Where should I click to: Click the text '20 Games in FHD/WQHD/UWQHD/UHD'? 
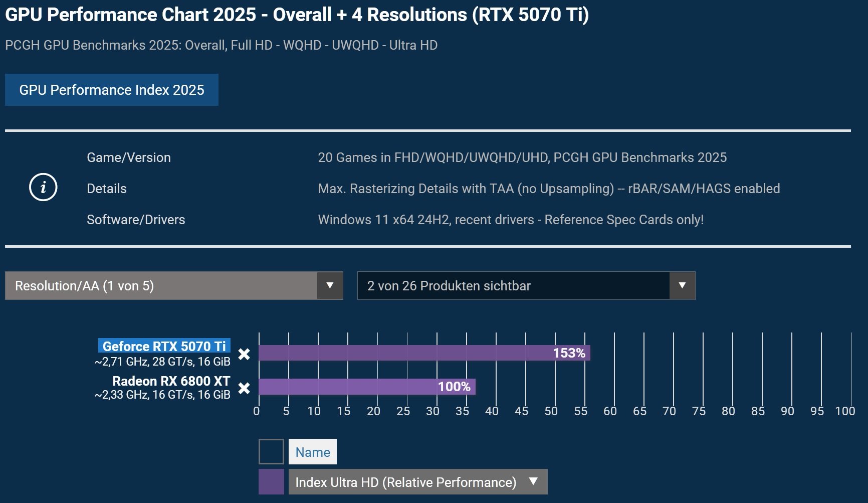(433, 157)
